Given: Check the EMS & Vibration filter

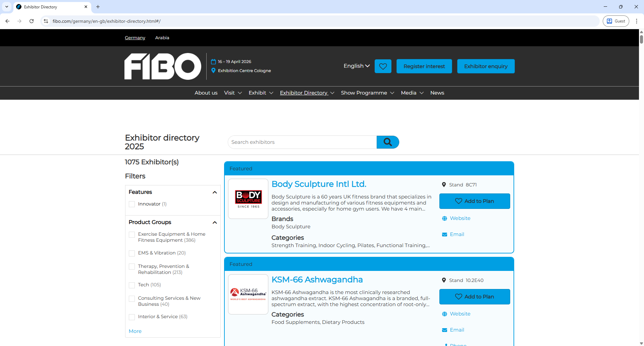Looking at the screenshot, I should click(132, 253).
